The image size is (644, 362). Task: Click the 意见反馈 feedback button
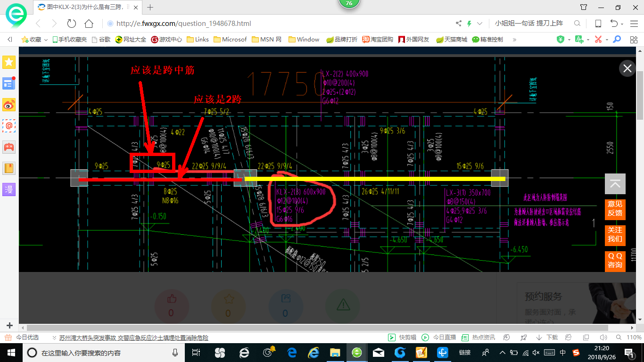coord(615,209)
